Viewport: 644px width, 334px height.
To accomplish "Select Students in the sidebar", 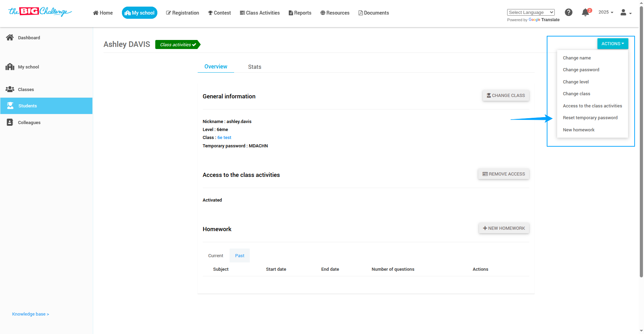I will click(46, 106).
